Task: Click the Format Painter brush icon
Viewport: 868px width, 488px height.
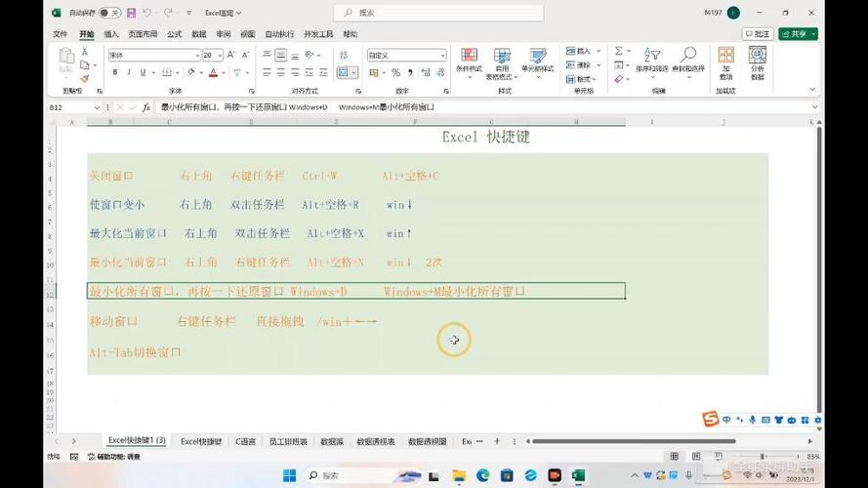Action: point(85,78)
